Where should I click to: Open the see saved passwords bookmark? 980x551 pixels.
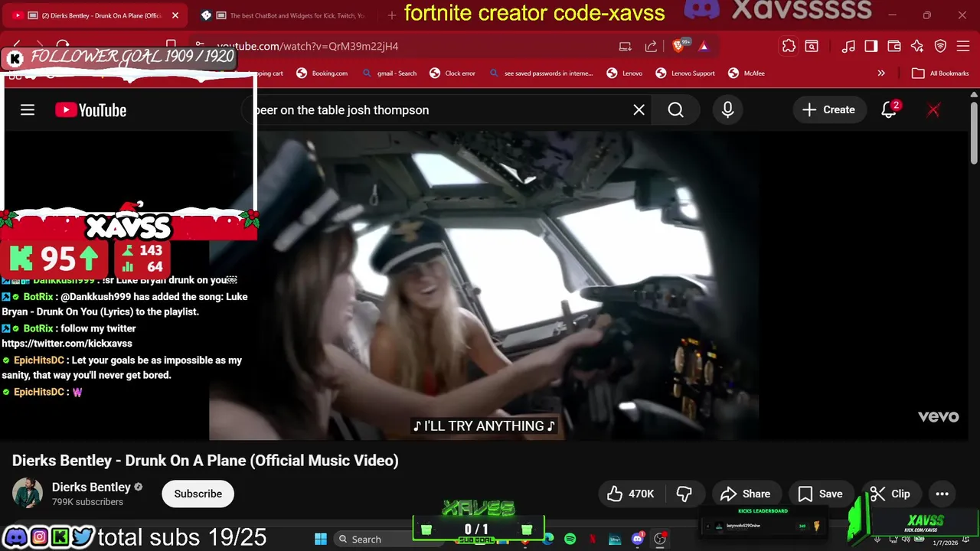(x=541, y=73)
